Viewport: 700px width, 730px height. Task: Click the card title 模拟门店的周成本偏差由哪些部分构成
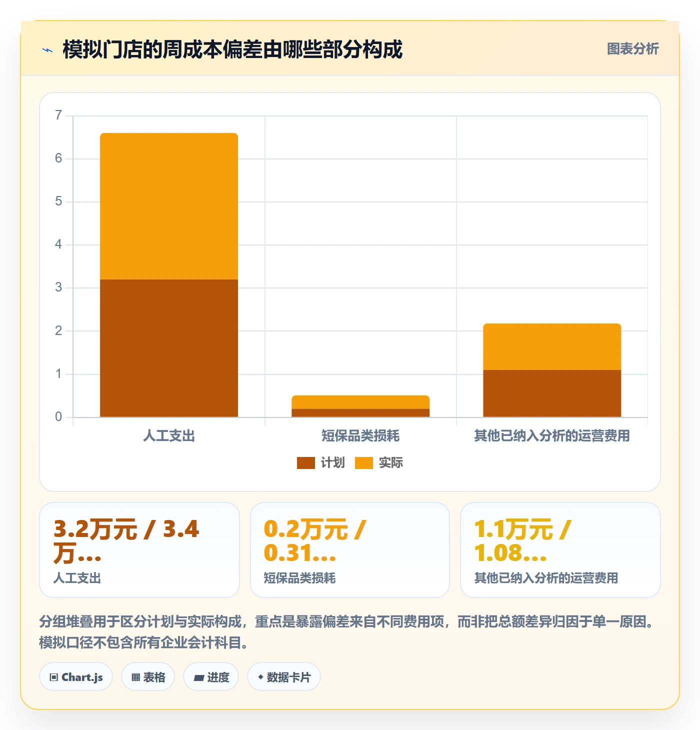(232, 49)
